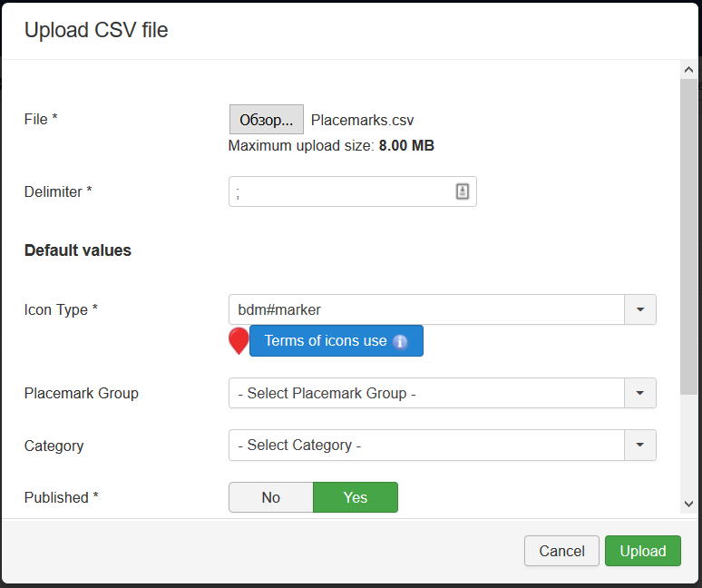The image size is (702, 588).
Task: Cancel the CSV upload dialog
Action: (561, 551)
